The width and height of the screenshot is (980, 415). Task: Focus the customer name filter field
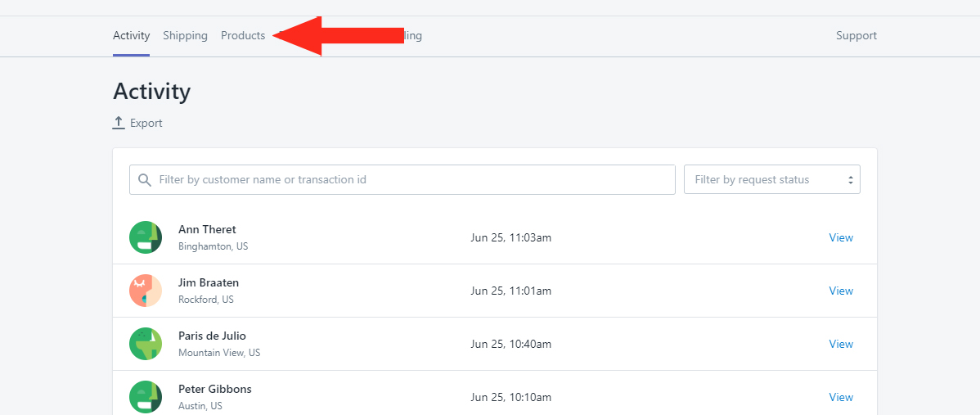(x=402, y=179)
